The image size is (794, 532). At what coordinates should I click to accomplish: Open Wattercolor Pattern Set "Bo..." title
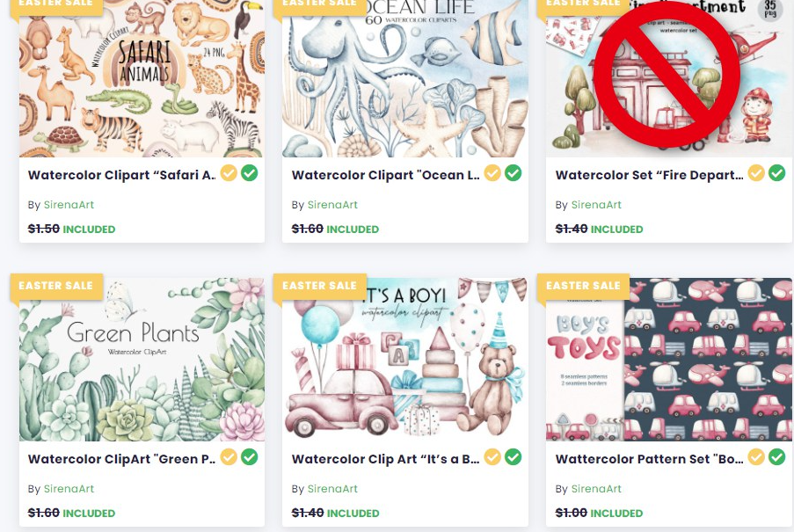[x=649, y=459]
